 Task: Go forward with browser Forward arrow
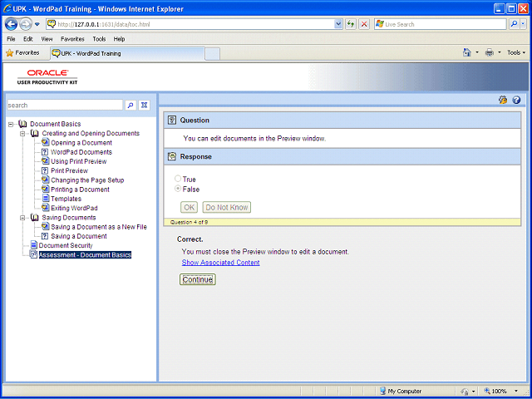26,24
